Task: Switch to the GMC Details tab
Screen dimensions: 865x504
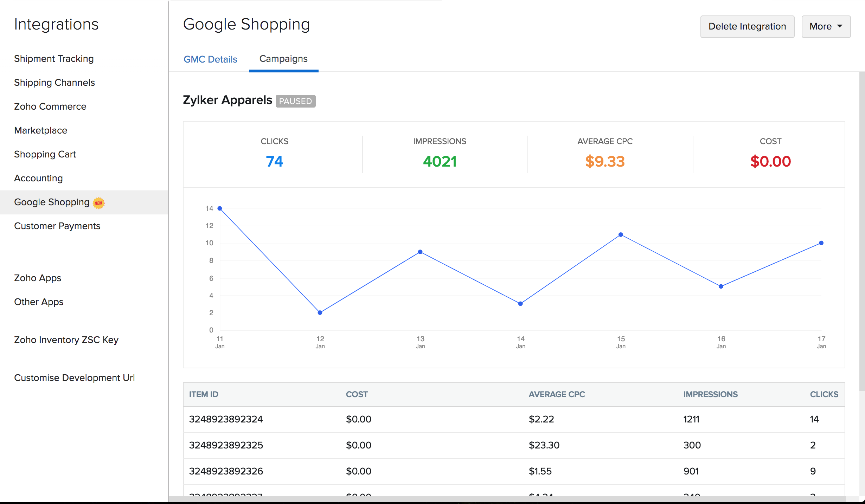Action: coord(210,59)
